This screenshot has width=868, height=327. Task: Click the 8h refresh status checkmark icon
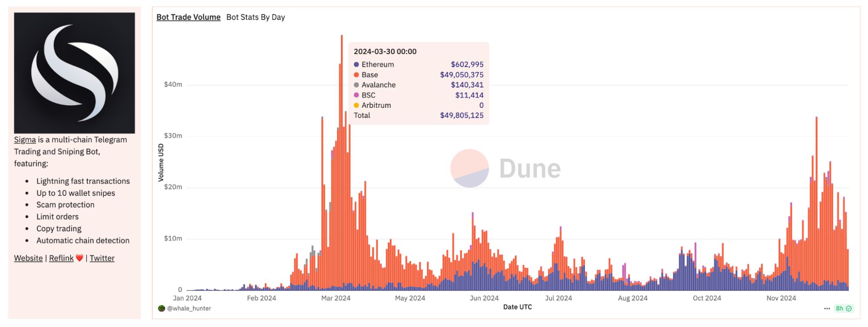tap(849, 308)
